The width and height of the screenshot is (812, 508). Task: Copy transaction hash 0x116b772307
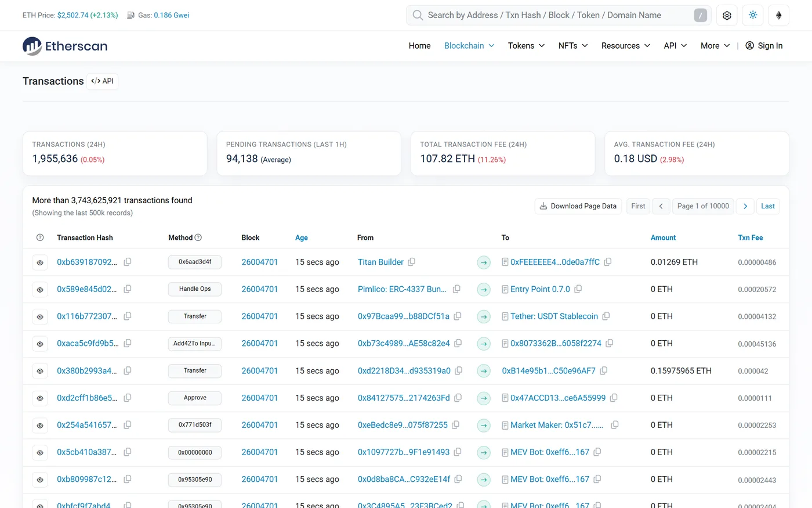point(128,316)
